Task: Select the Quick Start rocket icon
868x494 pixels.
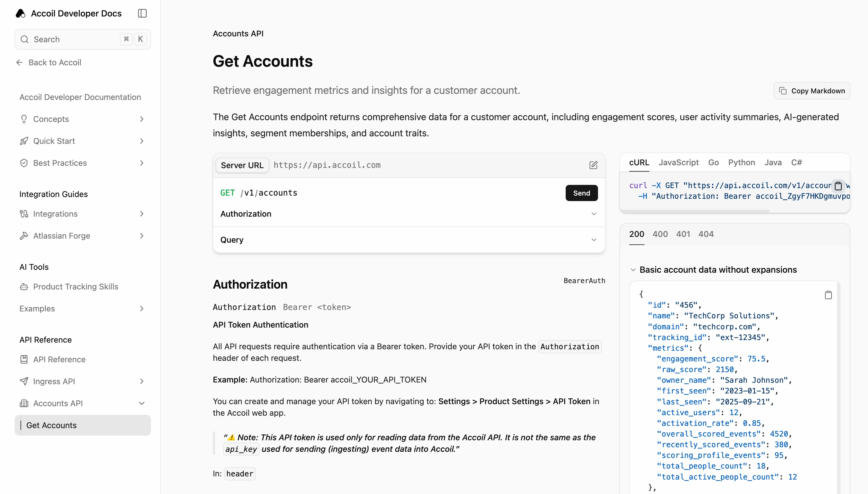Action: coord(24,141)
